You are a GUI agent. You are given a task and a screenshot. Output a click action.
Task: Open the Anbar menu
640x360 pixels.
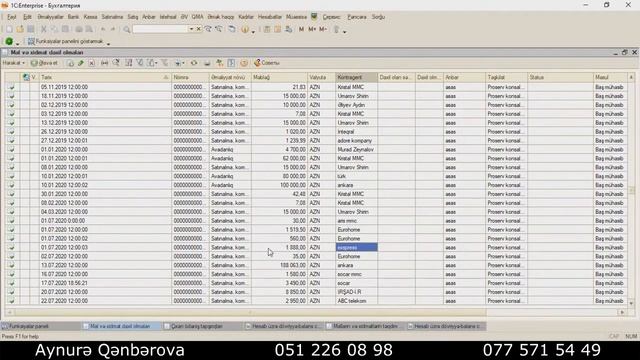[x=149, y=17]
